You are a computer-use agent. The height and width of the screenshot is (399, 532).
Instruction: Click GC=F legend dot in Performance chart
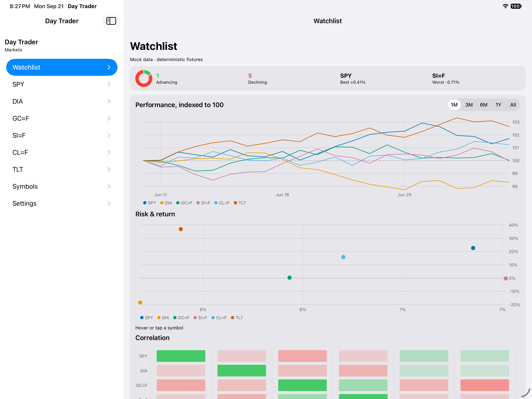click(178, 203)
